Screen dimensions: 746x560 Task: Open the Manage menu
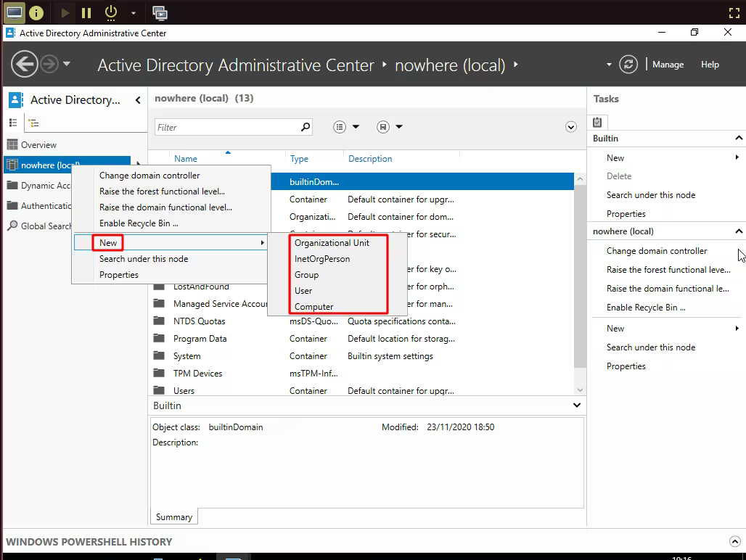(668, 65)
